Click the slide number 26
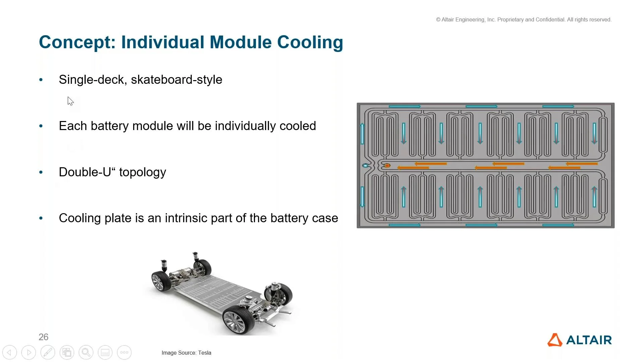644x362 pixels. (43, 337)
